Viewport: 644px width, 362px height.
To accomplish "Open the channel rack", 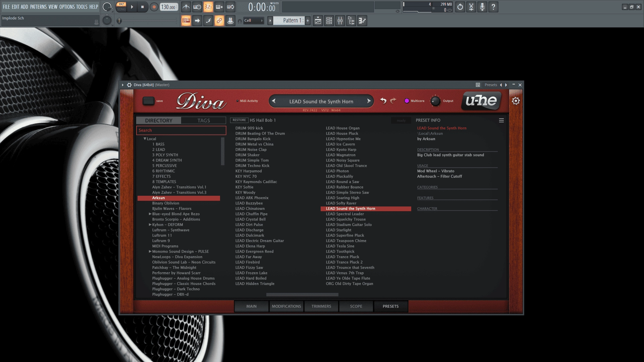I will [329, 21].
